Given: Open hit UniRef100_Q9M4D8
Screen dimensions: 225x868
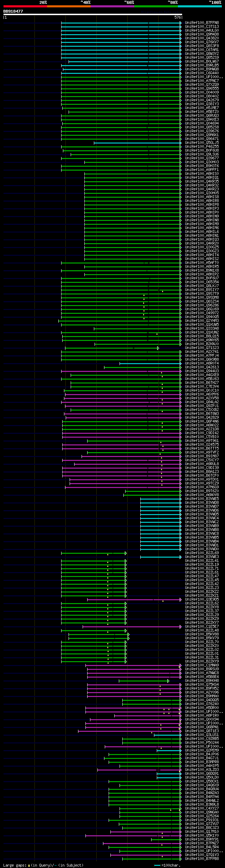Looking at the screenshot, I should 202,34.
